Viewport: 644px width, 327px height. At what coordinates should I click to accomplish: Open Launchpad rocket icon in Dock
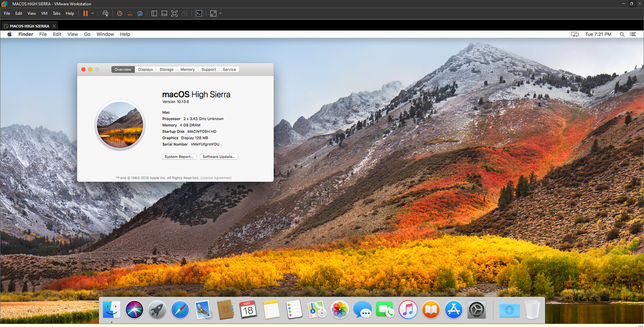157,309
